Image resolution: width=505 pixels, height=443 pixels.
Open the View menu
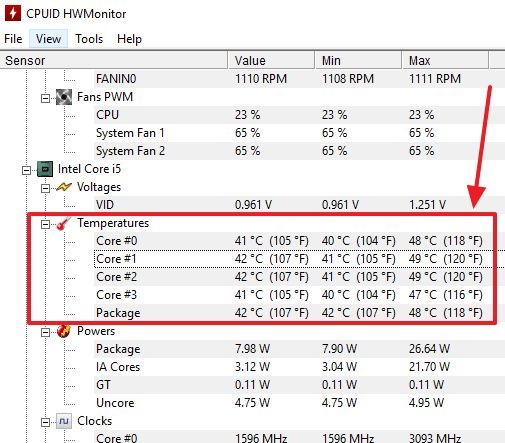click(49, 39)
